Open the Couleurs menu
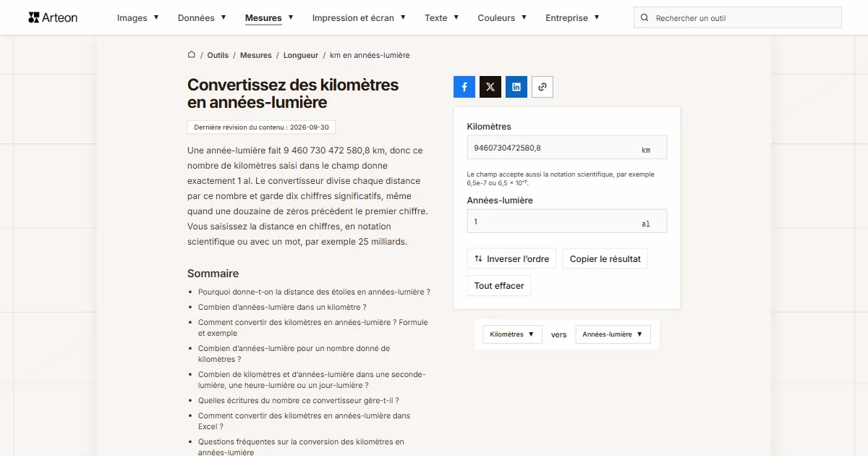Screen dimensions: 868x456 coord(502,18)
